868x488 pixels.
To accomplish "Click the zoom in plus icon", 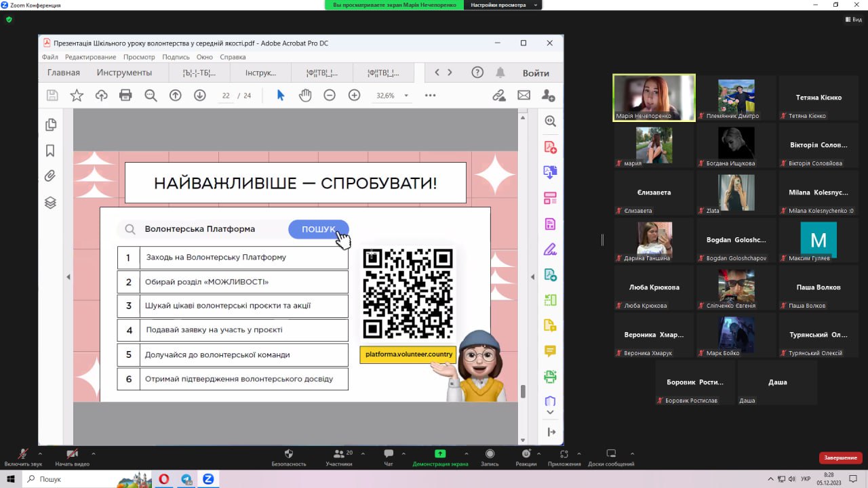I will (x=354, y=96).
